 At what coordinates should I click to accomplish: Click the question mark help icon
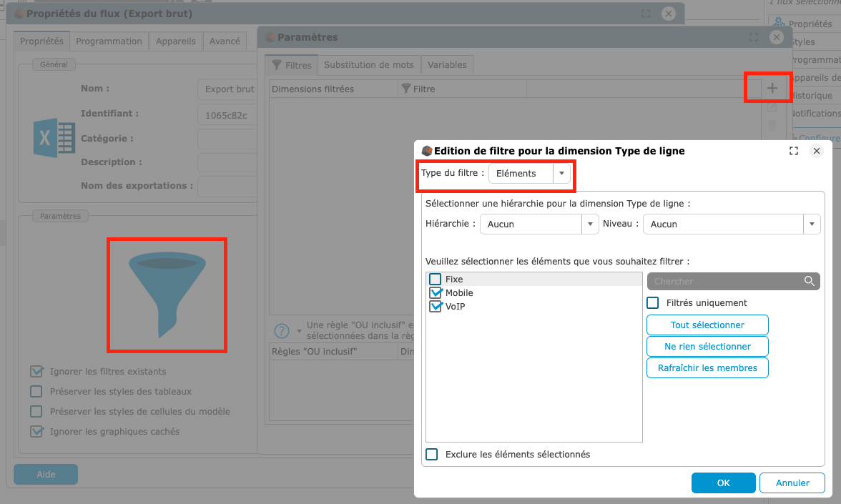(x=282, y=331)
